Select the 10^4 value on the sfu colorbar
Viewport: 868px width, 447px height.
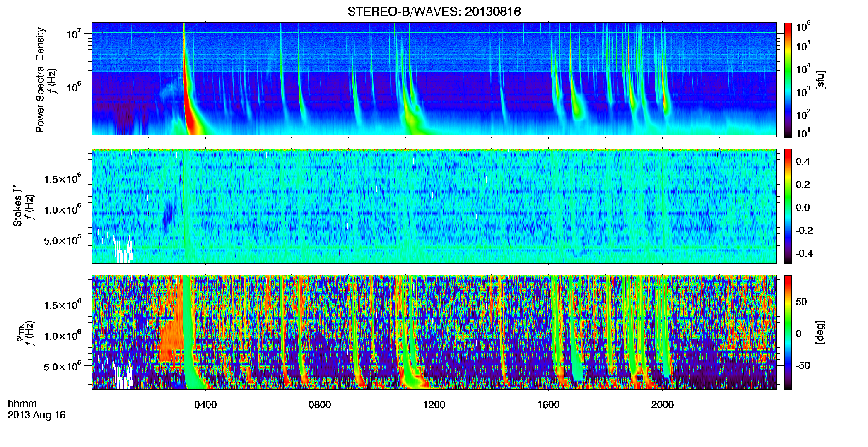coord(803,69)
